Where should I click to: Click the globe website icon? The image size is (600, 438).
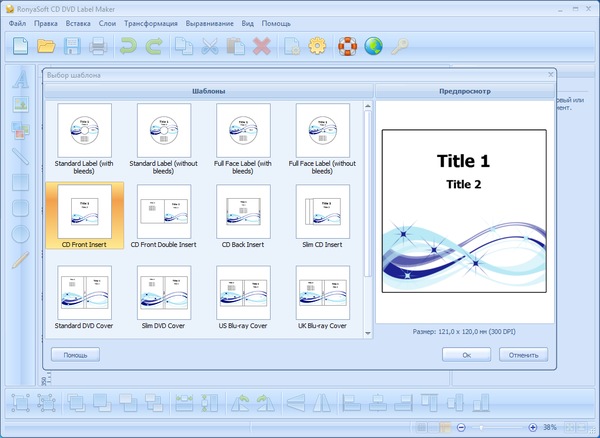click(x=373, y=45)
